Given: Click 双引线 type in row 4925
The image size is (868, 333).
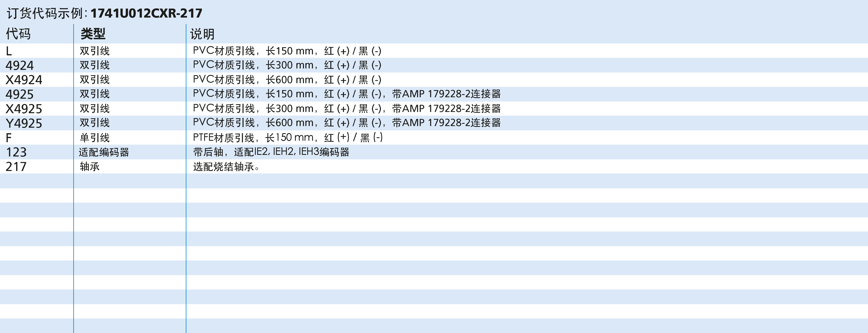Looking at the screenshot, I should (x=95, y=94).
